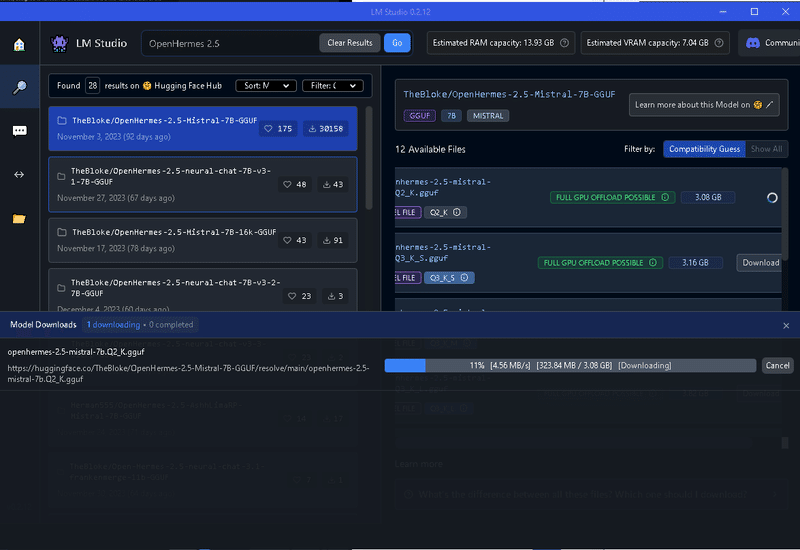Screen dimensions: 800x550
Task: Click the 28 results count badge
Action: pyautogui.click(x=92, y=86)
